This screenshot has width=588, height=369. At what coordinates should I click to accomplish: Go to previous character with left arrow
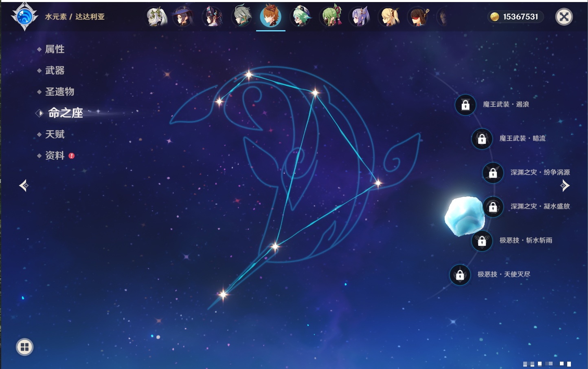[24, 186]
